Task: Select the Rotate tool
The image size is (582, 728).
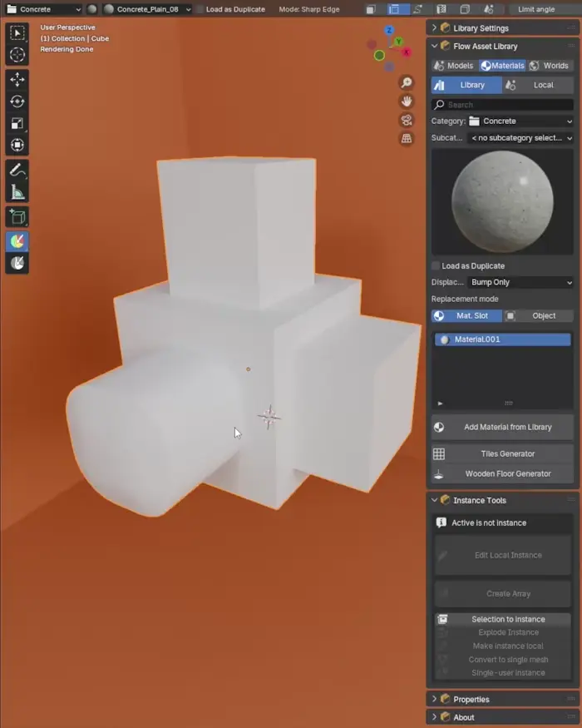Action: 17,102
